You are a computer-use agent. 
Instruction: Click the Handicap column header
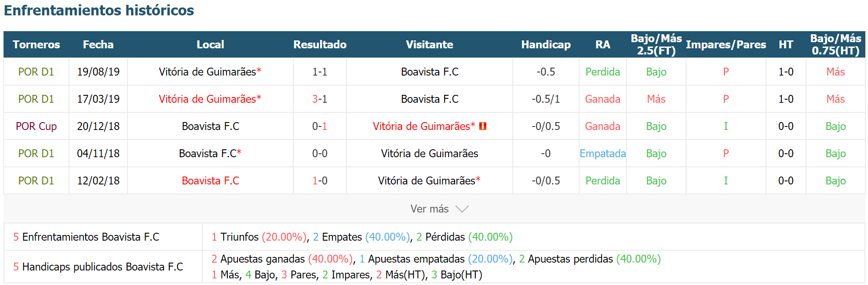(x=546, y=45)
